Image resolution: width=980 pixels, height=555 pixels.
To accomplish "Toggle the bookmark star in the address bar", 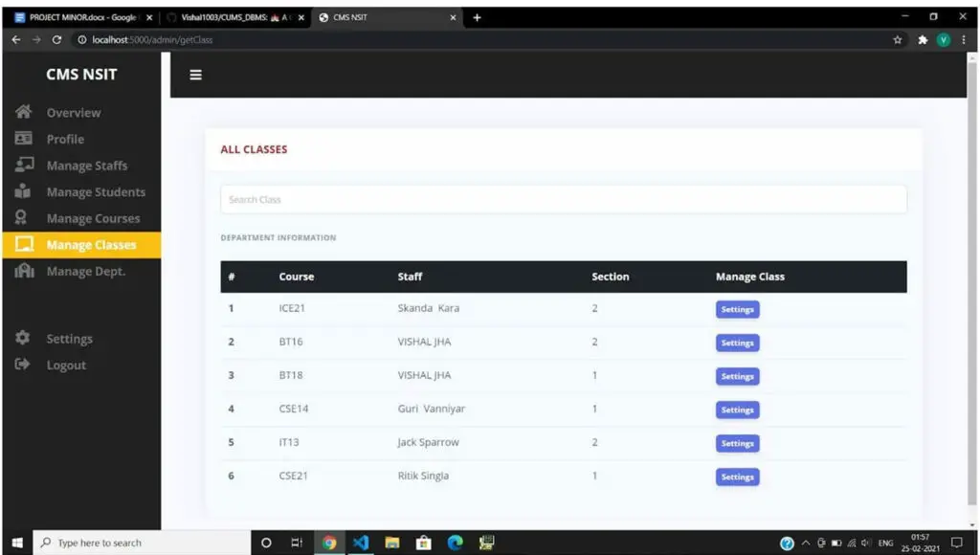I will tap(897, 40).
